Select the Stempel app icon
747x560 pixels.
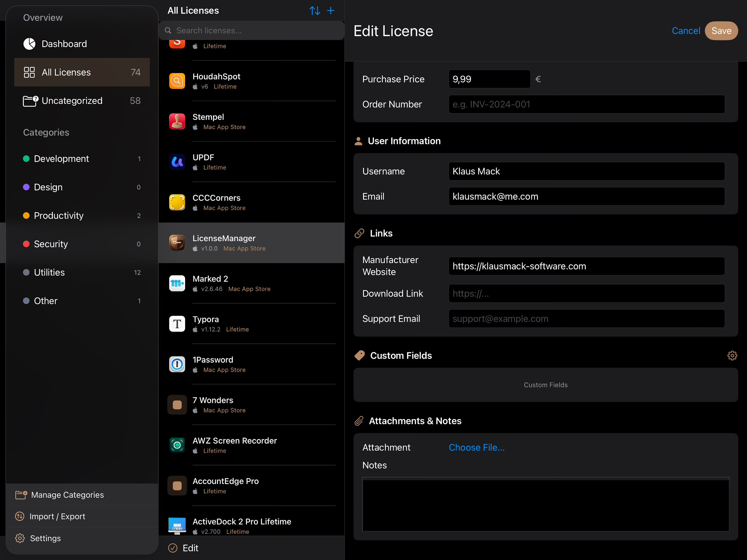[x=177, y=122]
